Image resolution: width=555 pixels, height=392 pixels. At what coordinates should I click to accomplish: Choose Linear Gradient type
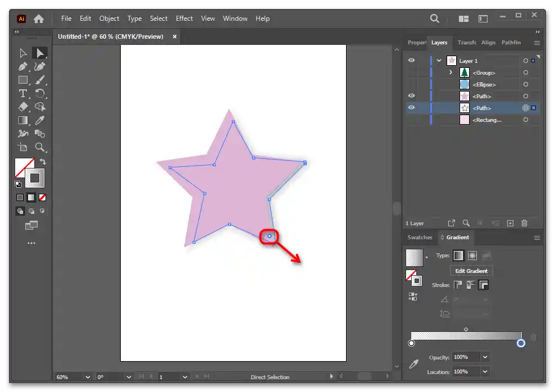coord(458,256)
